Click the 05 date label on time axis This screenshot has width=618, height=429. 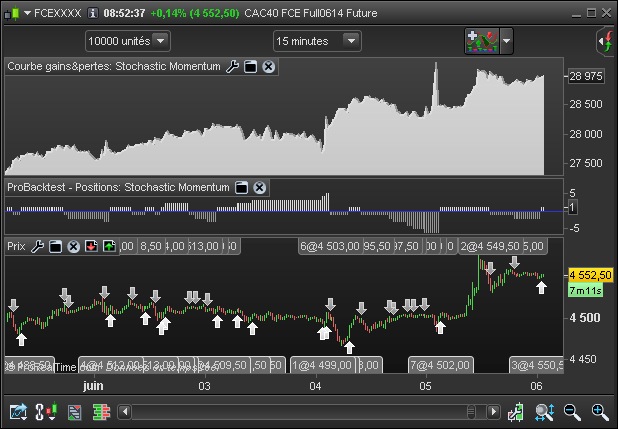point(425,386)
